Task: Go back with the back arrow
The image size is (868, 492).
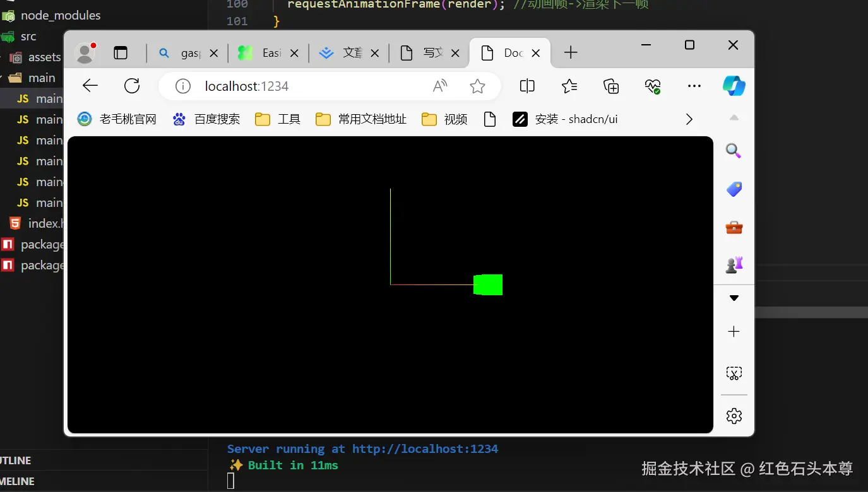Action: 90,86
